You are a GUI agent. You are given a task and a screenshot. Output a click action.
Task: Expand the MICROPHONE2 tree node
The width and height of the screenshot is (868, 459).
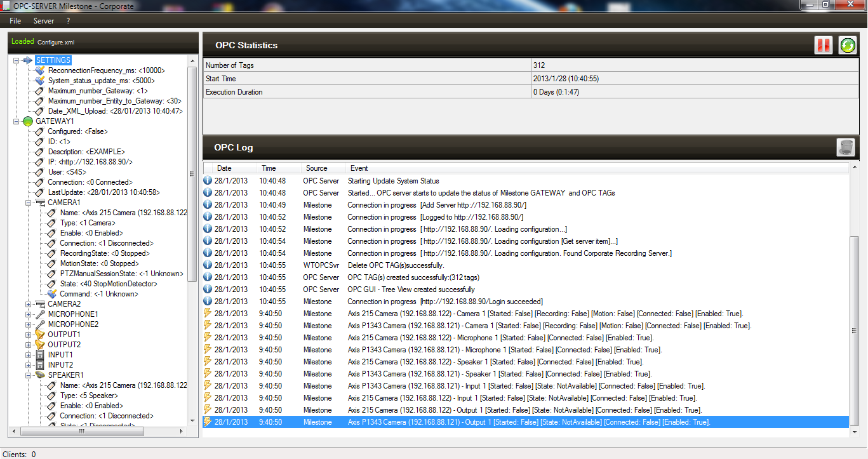tap(29, 324)
